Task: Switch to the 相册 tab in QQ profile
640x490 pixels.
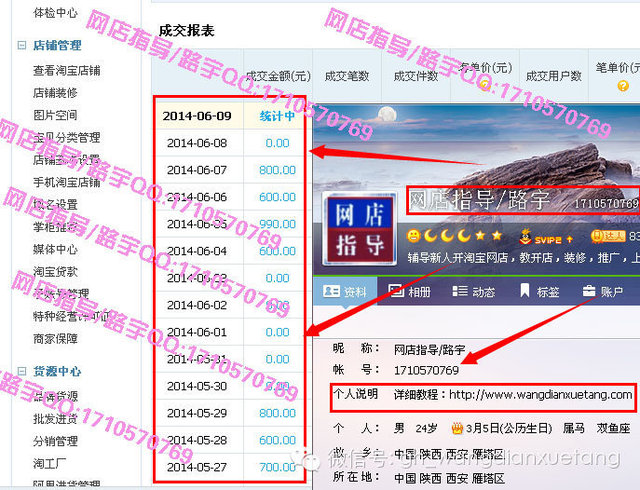Action: point(410,292)
